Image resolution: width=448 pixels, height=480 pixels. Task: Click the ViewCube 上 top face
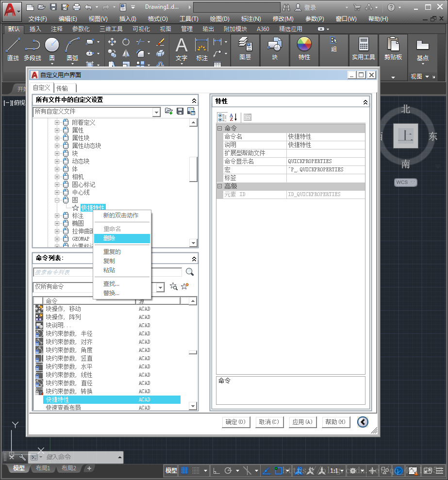click(405, 135)
